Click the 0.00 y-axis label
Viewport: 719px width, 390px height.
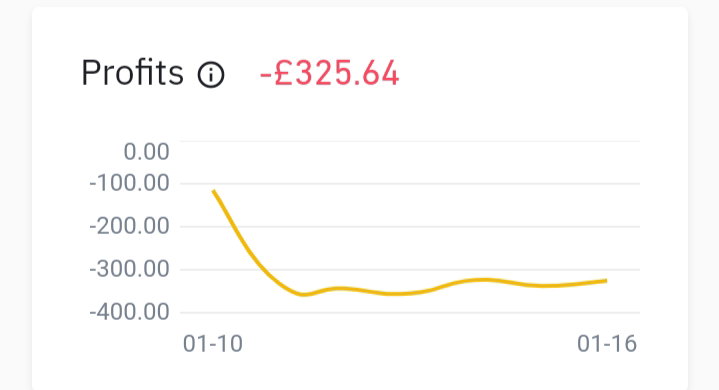pyautogui.click(x=147, y=151)
